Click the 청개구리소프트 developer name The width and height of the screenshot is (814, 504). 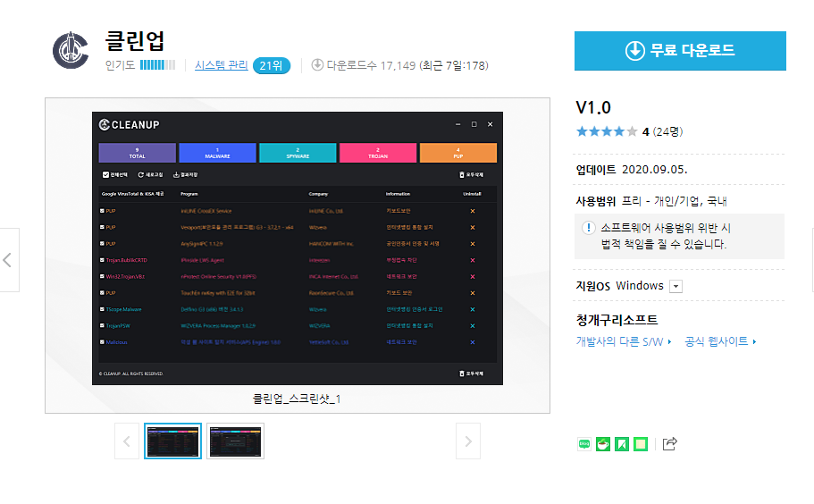(617, 320)
